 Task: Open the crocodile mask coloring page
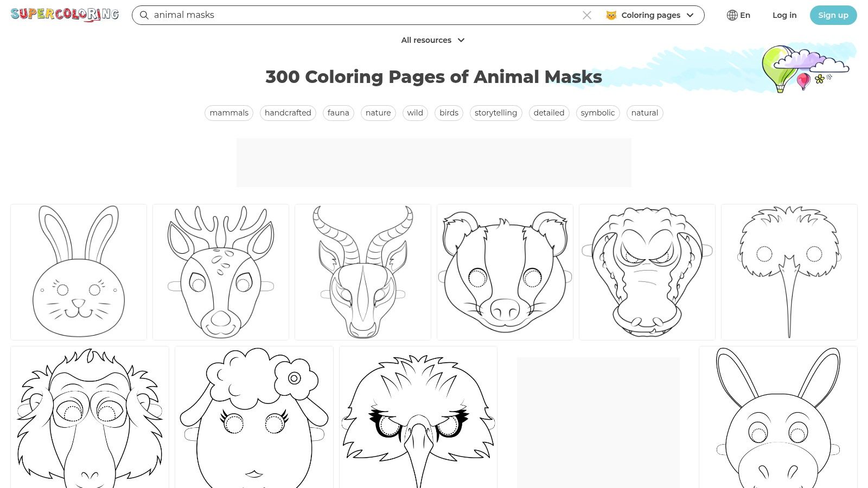point(647,272)
